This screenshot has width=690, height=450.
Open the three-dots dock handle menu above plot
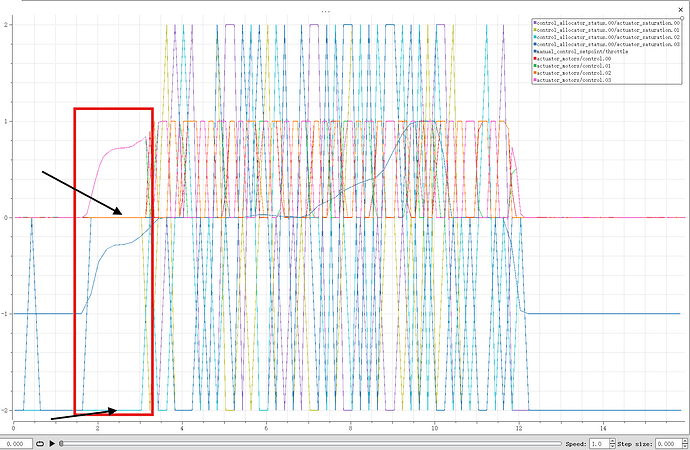[326, 11]
